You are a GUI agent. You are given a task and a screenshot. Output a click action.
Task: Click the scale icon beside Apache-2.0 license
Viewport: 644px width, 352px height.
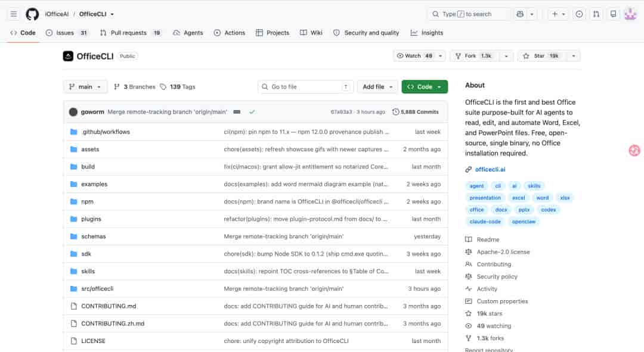(468, 252)
